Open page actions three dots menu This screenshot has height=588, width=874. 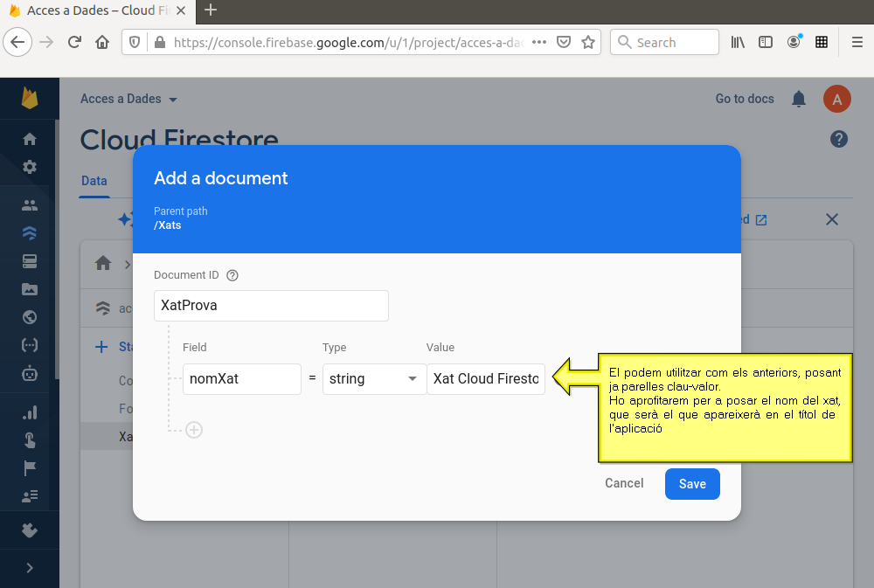click(x=539, y=42)
